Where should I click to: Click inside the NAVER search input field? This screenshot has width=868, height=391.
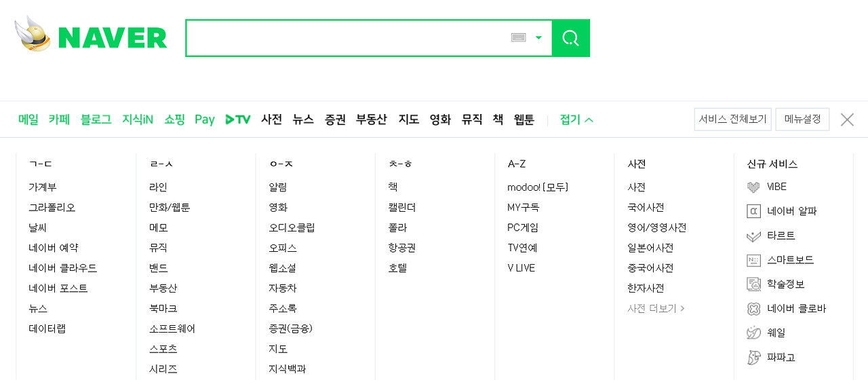(x=346, y=38)
